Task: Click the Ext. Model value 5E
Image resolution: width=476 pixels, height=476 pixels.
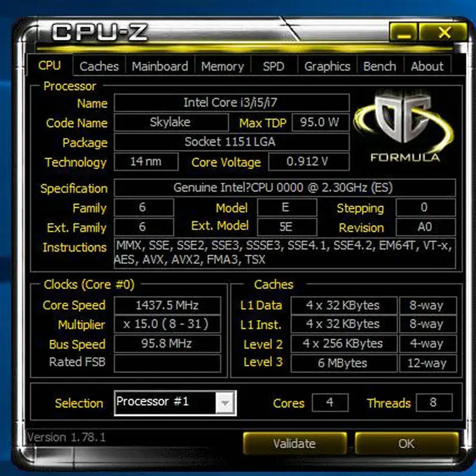Action: pos(287,227)
